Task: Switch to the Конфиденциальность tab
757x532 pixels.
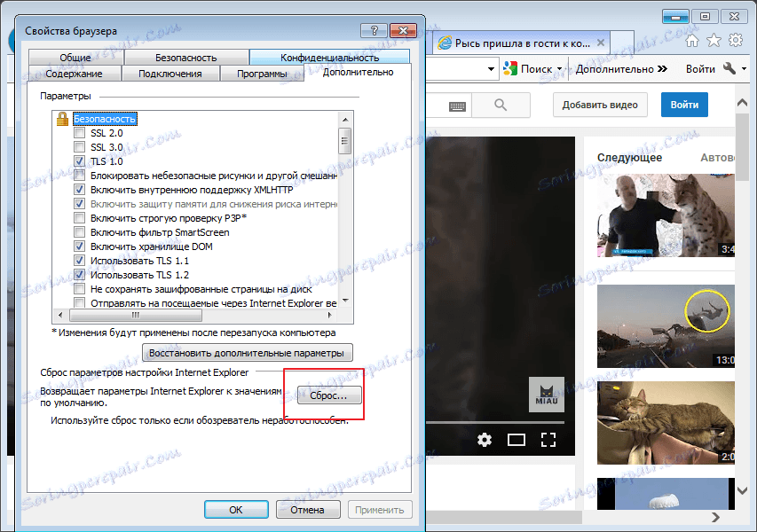Action: click(330, 58)
